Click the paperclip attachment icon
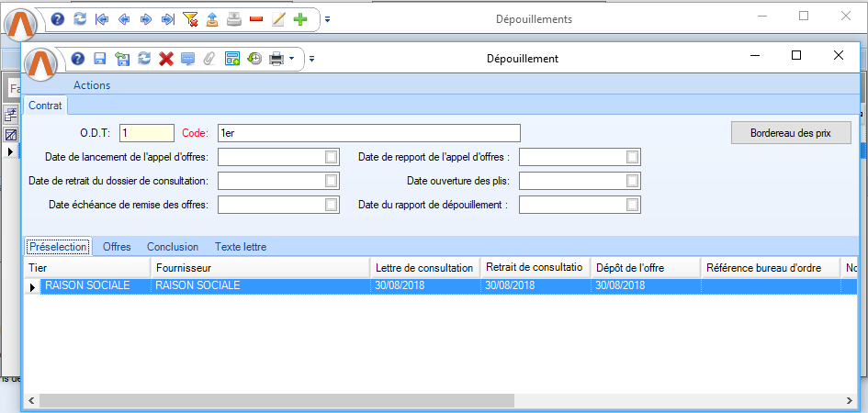This screenshot has height=413, width=868. tap(209, 59)
